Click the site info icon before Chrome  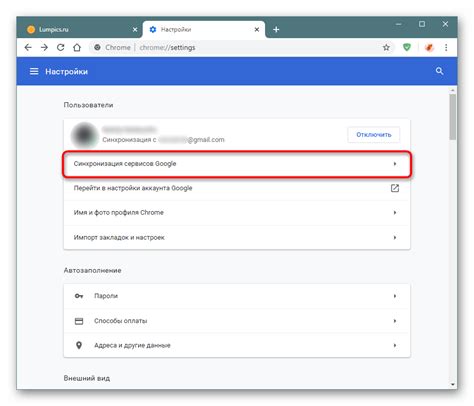point(97,48)
